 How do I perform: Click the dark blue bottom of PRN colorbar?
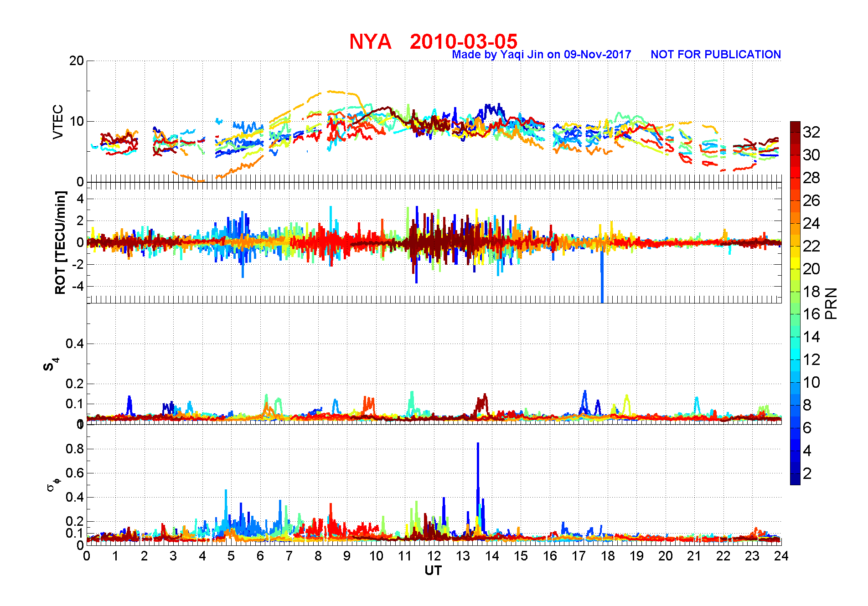click(x=795, y=479)
